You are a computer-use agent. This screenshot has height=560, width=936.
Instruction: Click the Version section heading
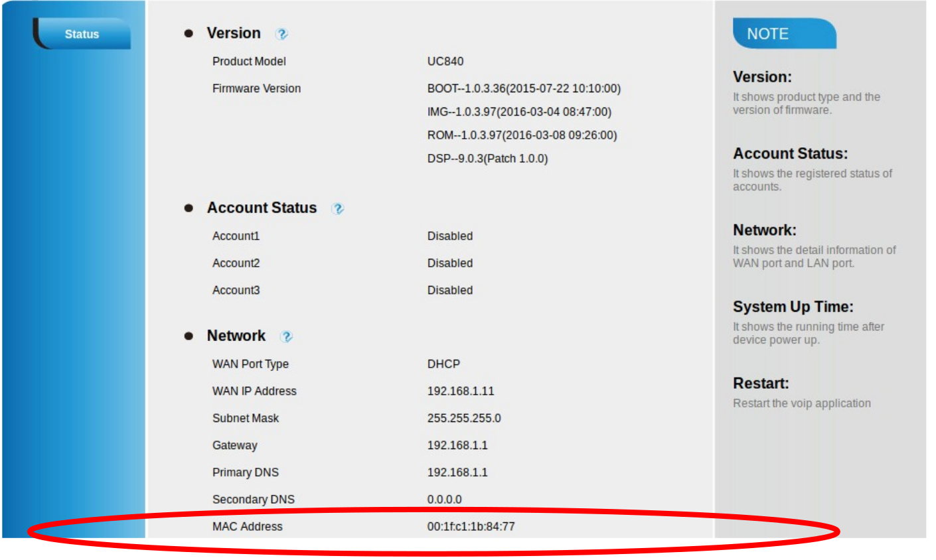234,33
